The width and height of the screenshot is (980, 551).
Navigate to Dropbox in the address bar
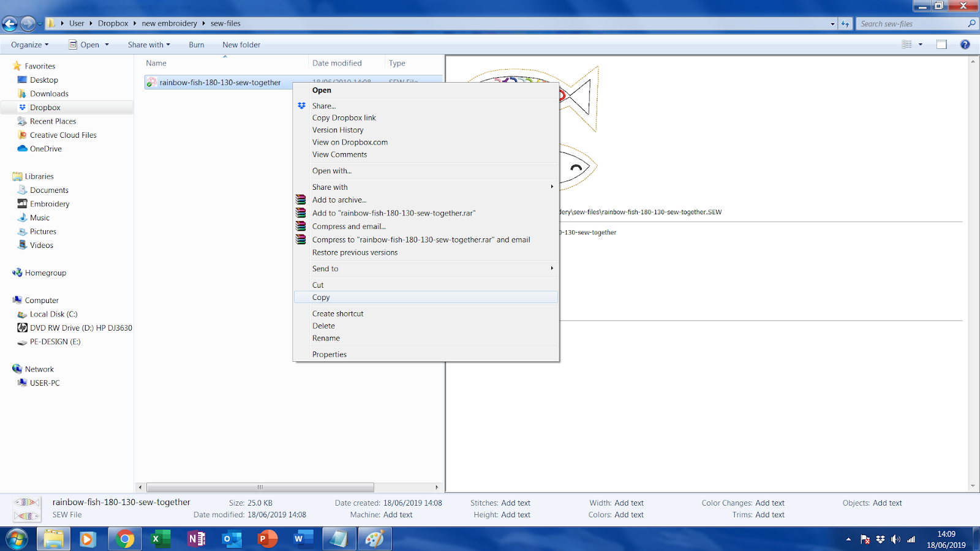(113, 24)
